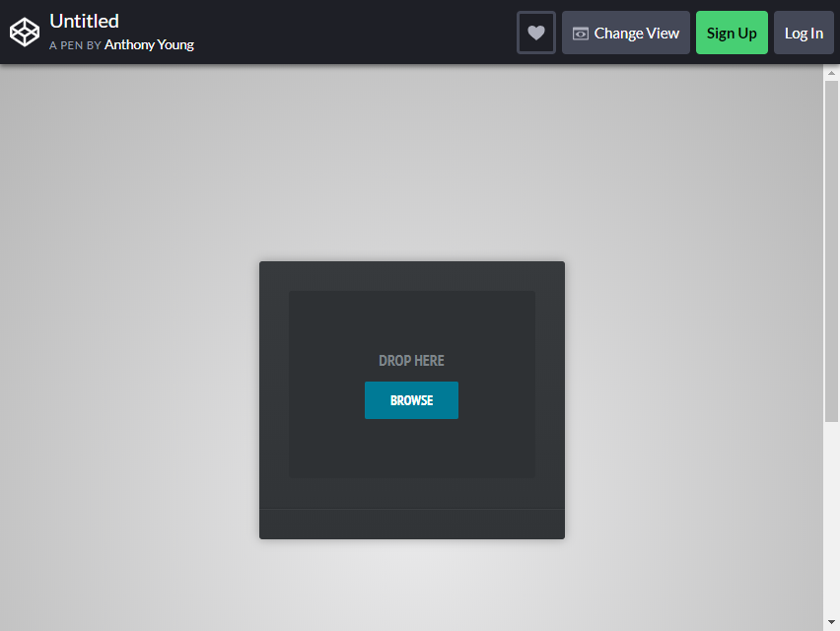Click the BROWSE button
This screenshot has height=631, width=840.
411,400
